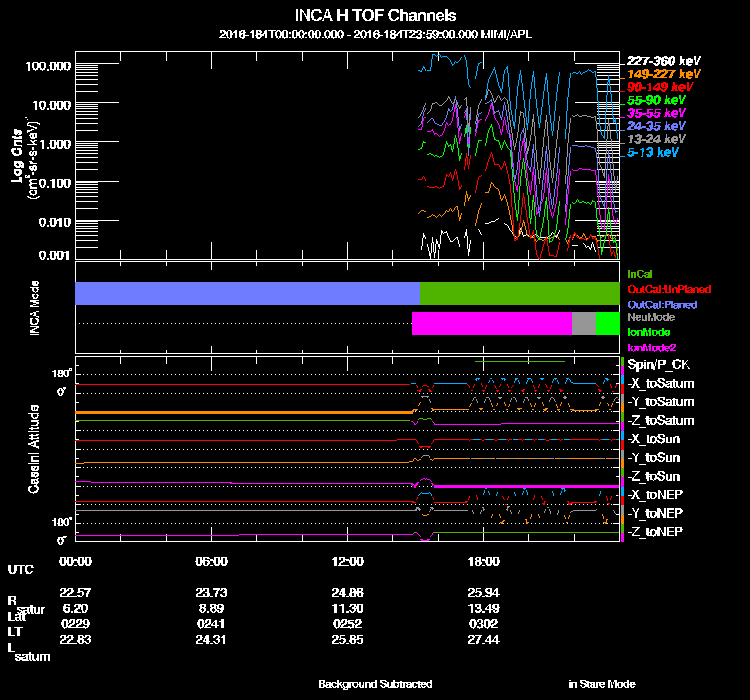Click the 'in Stare Mode' footer note
Screen dimensions: 750x700
602,684
